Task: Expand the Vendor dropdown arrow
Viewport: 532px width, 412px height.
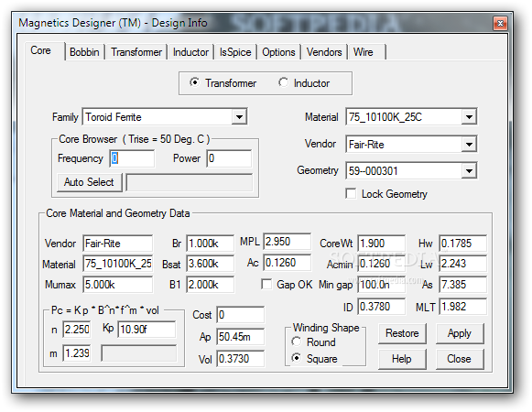Action: click(x=469, y=145)
